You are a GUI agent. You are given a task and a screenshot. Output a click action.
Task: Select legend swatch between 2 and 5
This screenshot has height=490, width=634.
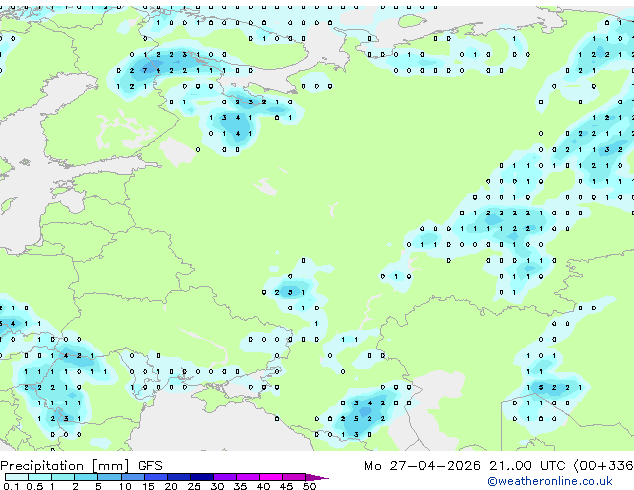click(x=86, y=477)
